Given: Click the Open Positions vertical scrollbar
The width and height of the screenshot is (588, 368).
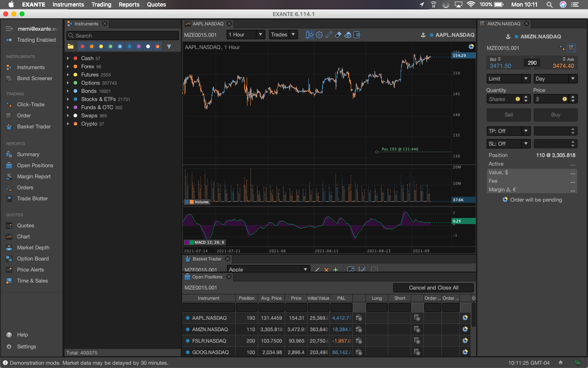Looking at the screenshot, I should tap(474, 315).
